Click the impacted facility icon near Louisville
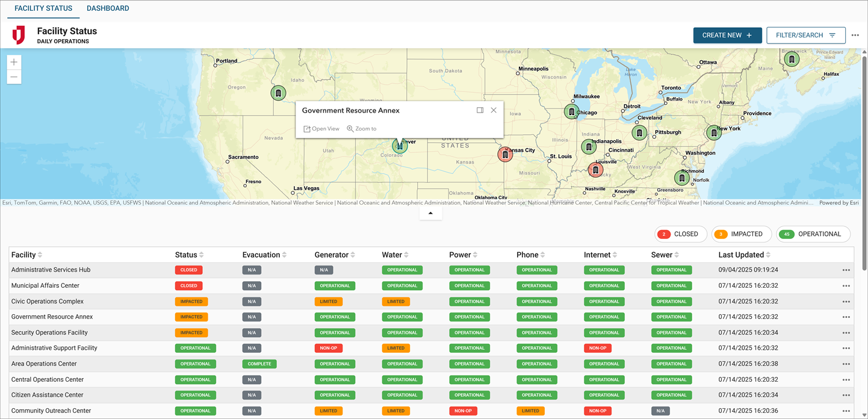 pyautogui.click(x=595, y=169)
